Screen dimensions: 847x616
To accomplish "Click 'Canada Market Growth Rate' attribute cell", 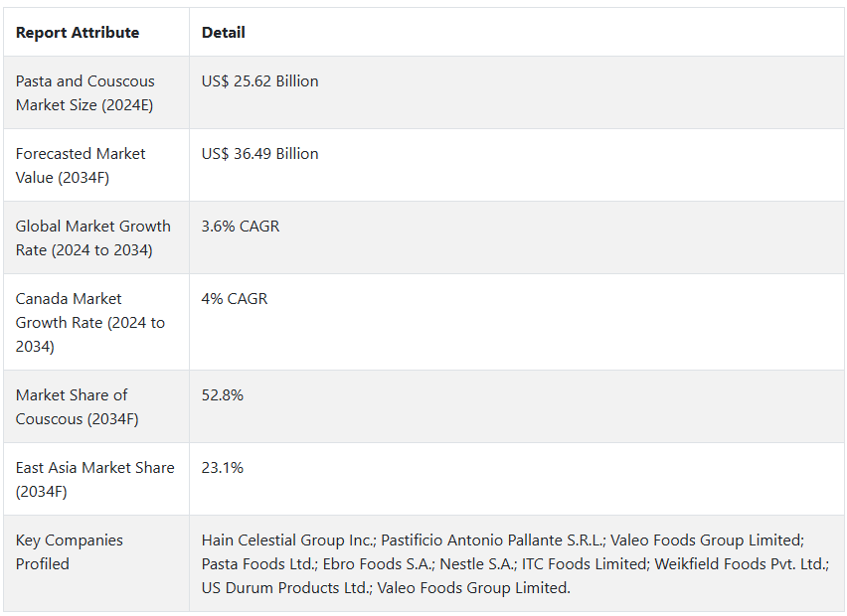I will pyautogui.click(x=89, y=323).
